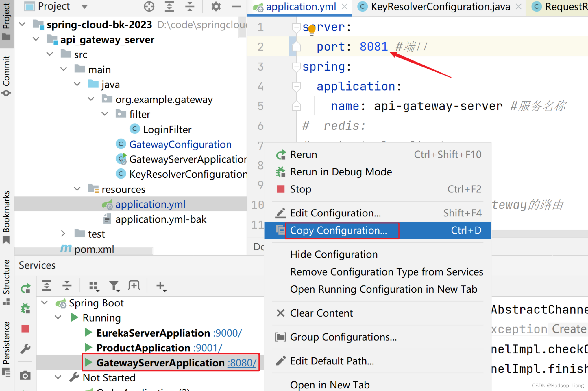This screenshot has height=391, width=588.
Task: Click the rerun icon in Services sidebar
Action: [x=25, y=288]
